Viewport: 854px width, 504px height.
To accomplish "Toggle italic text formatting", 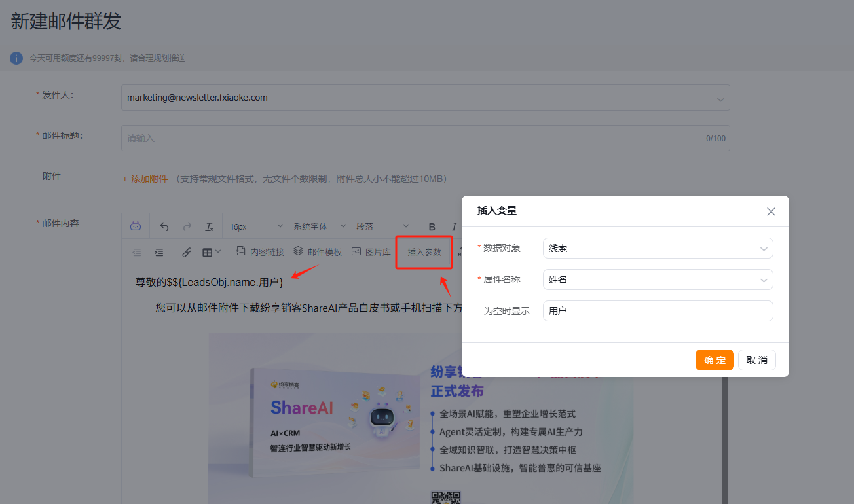I will pyautogui.click(x=454, y=226).
